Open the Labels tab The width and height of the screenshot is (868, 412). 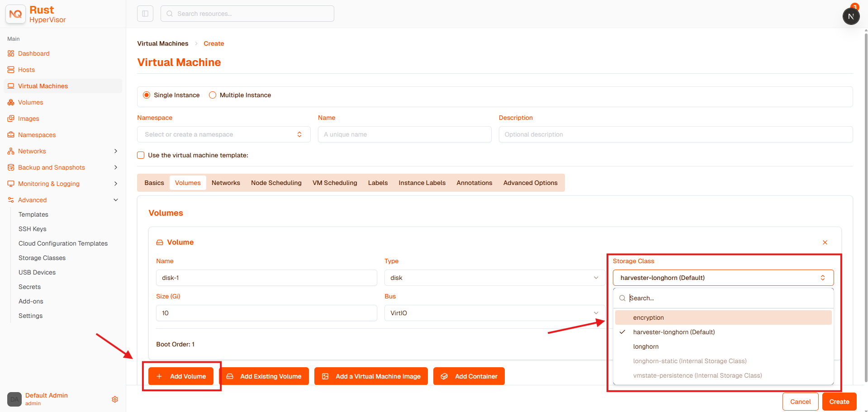pos(378,183)
